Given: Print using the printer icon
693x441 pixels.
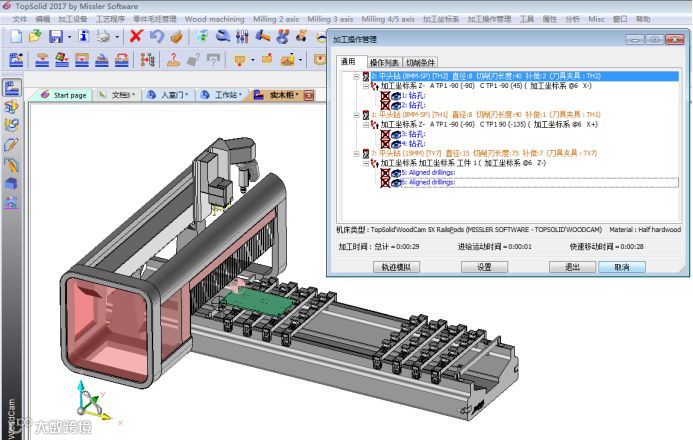Looking at the screenshot, I should (103, 36).
